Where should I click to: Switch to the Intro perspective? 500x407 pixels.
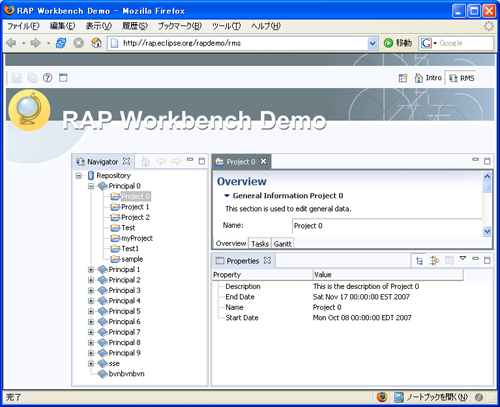[x=429, y=78]
